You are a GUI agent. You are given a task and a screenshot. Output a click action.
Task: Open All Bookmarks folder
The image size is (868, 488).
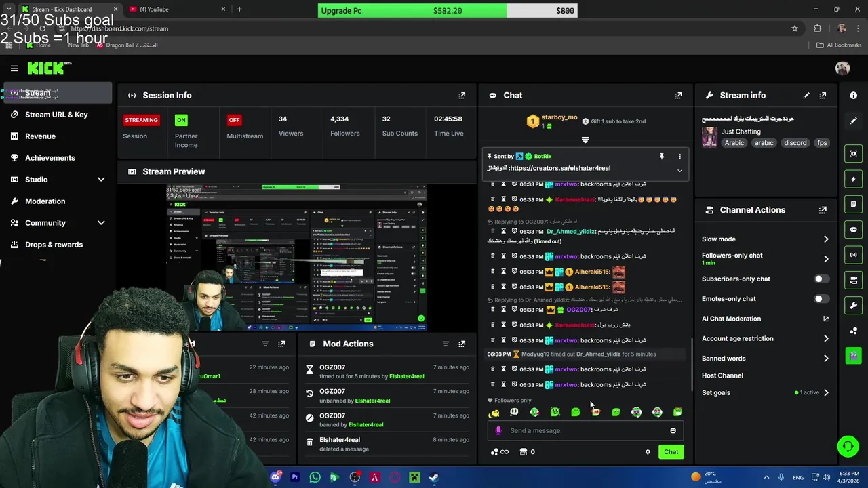(838, 45)
